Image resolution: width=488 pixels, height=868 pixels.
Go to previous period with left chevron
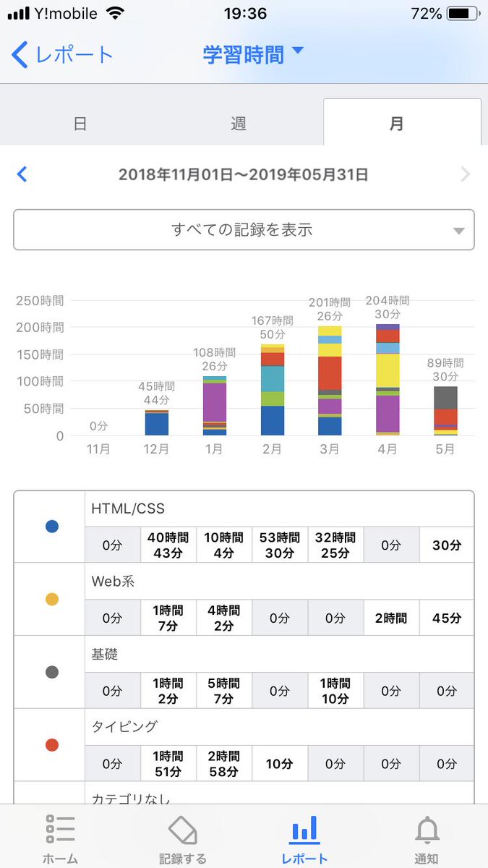(x=22, y=174)
